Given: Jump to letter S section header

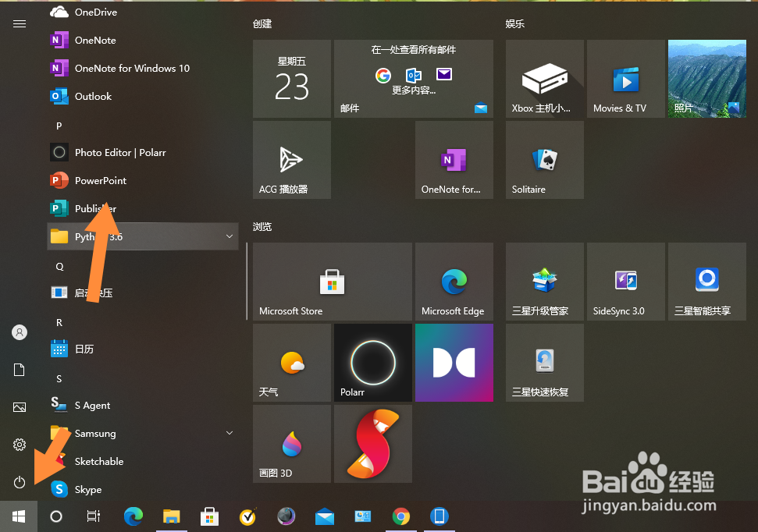Looking at the screenshot, I should click(59, 378).
